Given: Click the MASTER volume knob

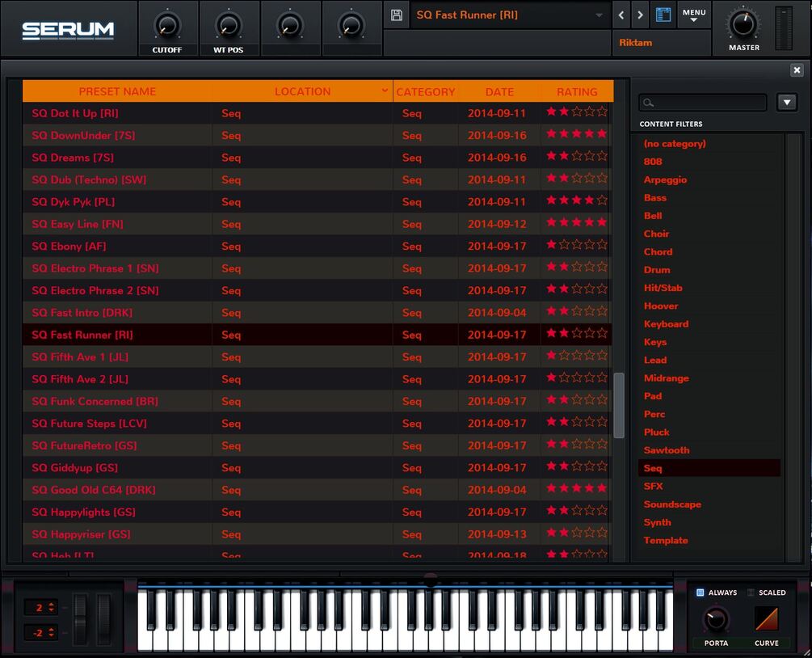Looking at the screenshot, I should pos(743,23).
